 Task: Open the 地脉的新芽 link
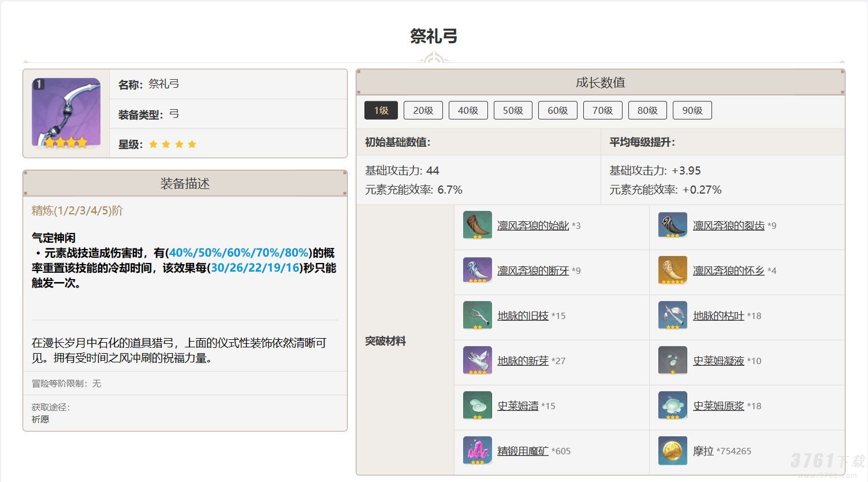(523, 361)
